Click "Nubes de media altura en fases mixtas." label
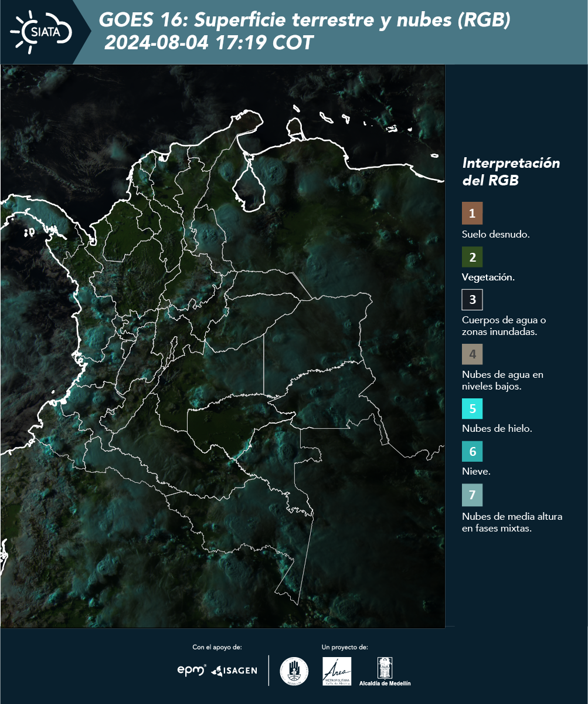This screenshot has width=588, height=704. click(x=512, y=523)
